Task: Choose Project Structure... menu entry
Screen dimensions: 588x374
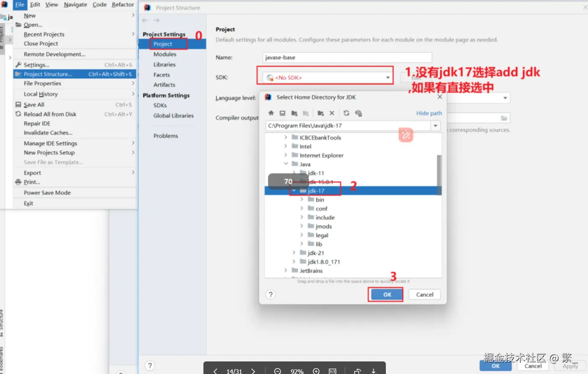Action: point(75,74)
